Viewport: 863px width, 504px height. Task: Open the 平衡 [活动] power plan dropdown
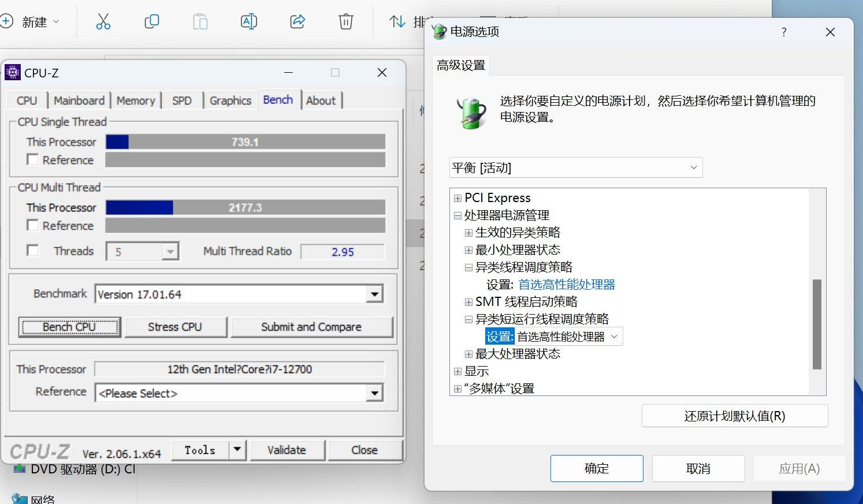point(576,167)
